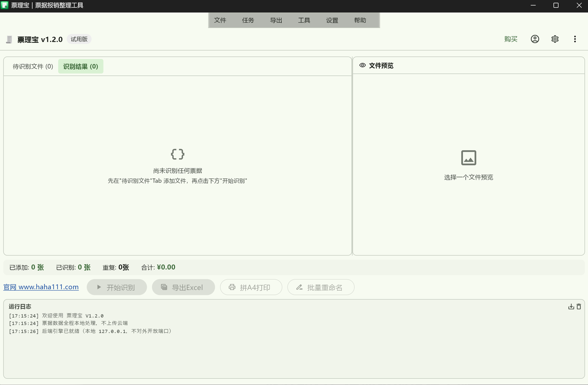Minimize the 票理宝 window

click(533, 5)
